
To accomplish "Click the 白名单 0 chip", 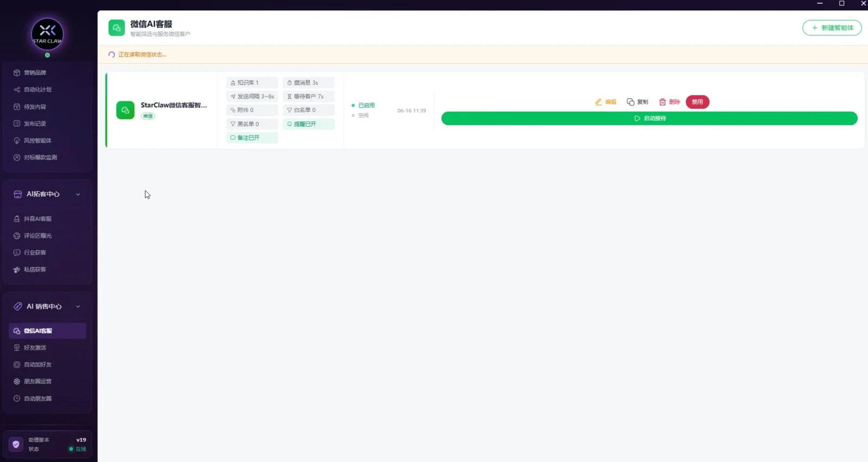I will [308, 110].
